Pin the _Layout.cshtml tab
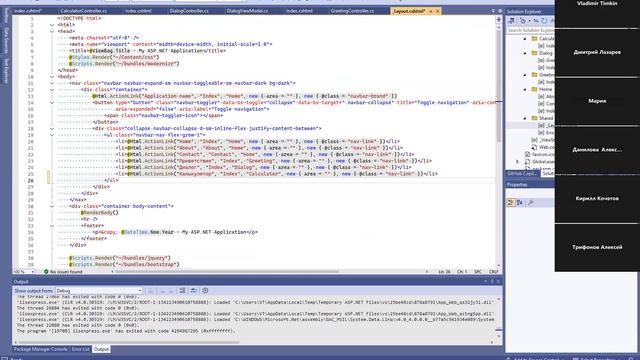Viewport: 640px width, 360px height. coord(431,11)
